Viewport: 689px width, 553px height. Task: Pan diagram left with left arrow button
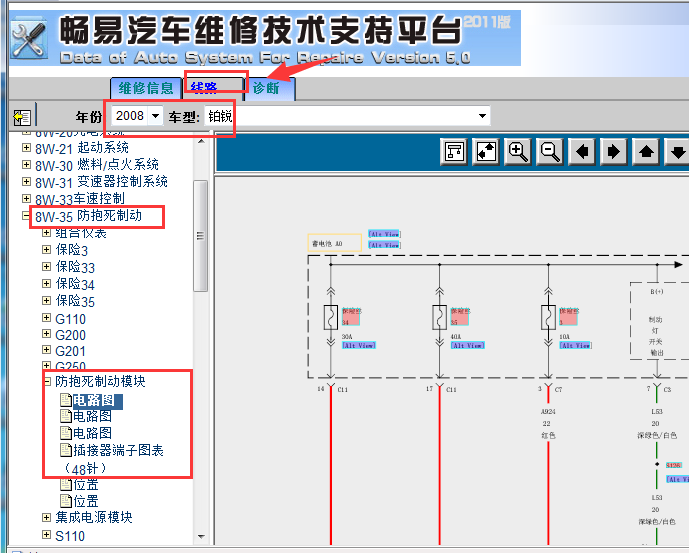click(582, 152)
